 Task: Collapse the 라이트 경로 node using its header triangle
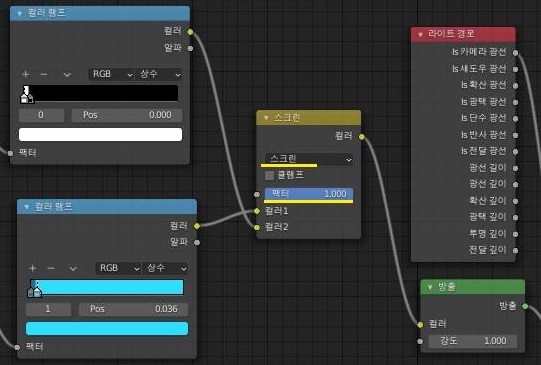tap(420, 34)
